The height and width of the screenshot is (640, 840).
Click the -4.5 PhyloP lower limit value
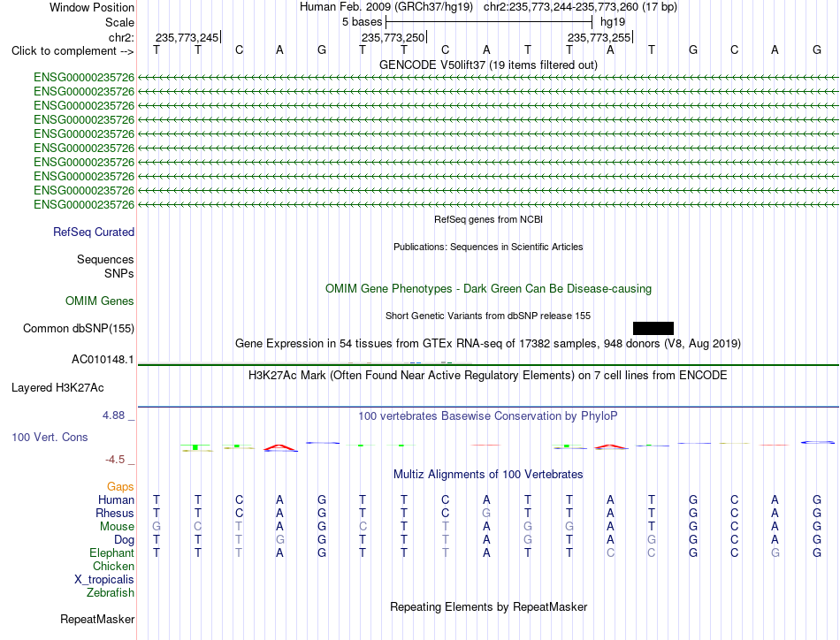coord(115,460)
